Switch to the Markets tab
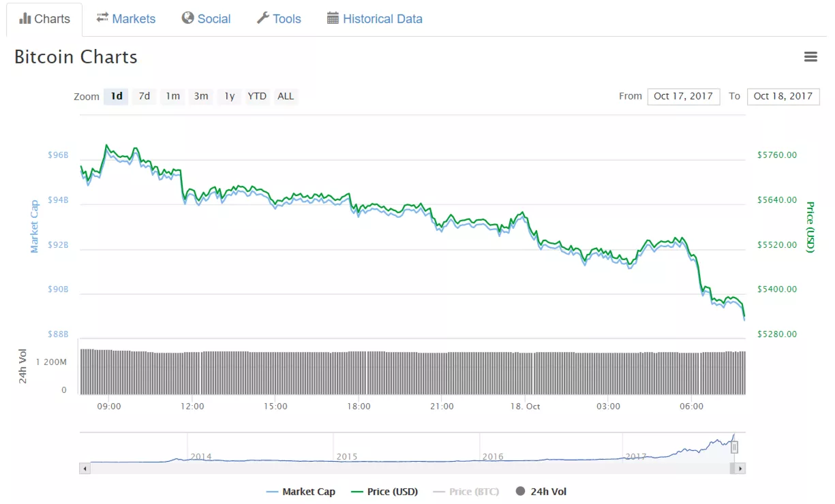This screenshot has width=835, height=504. coord(134,19)
